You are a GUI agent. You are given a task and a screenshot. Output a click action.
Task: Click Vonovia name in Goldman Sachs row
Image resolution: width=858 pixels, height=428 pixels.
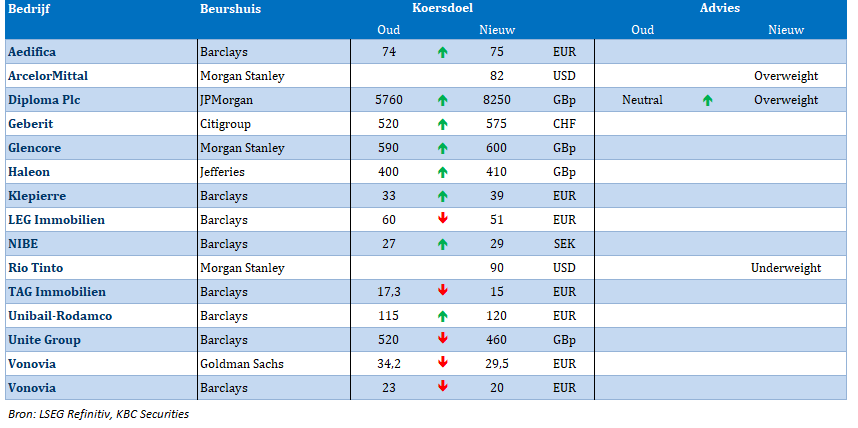(x=32, y=365)
